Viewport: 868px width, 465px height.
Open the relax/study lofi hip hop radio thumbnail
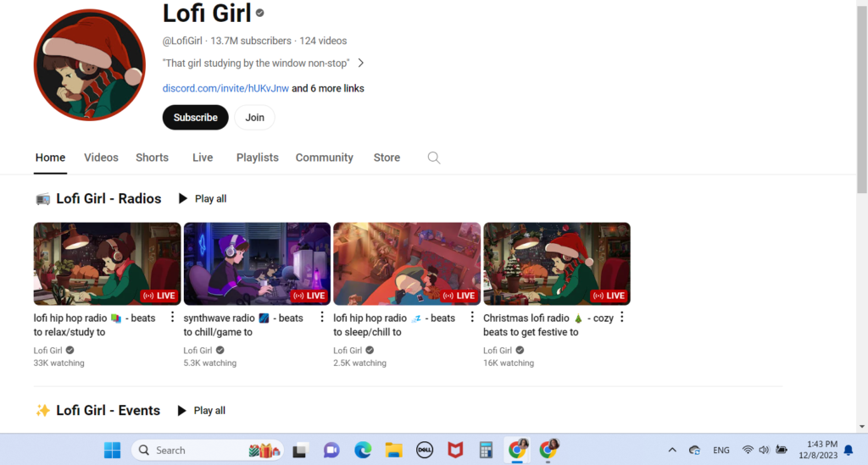coord(107,263)
